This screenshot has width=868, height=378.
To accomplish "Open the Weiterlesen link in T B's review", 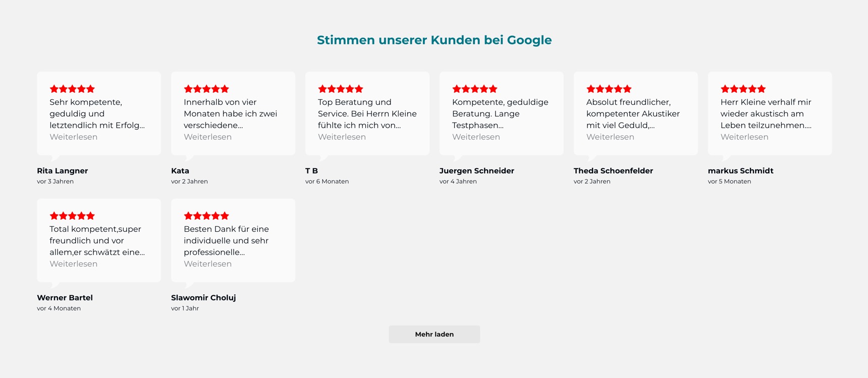I will click(x=342, y=137).
